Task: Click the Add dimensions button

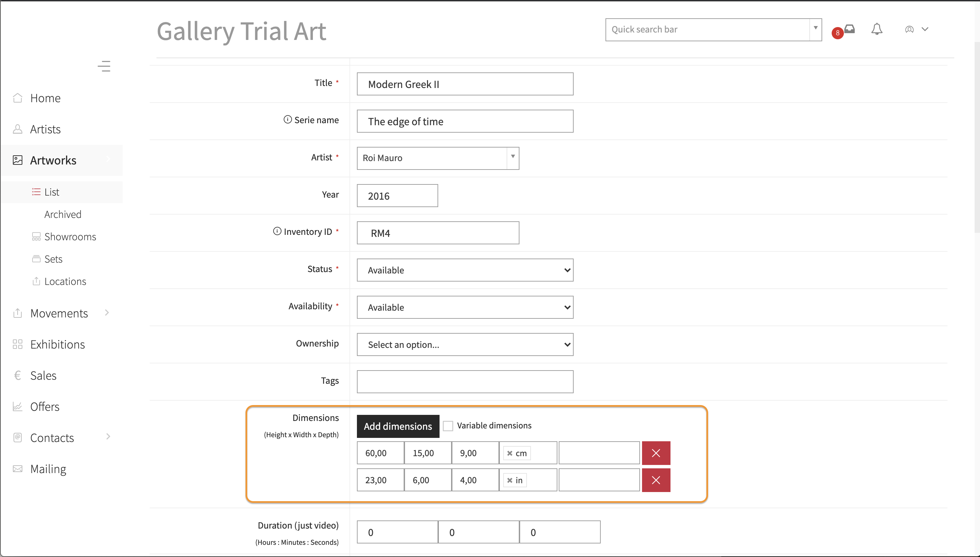Action: (x=398, y=426)
